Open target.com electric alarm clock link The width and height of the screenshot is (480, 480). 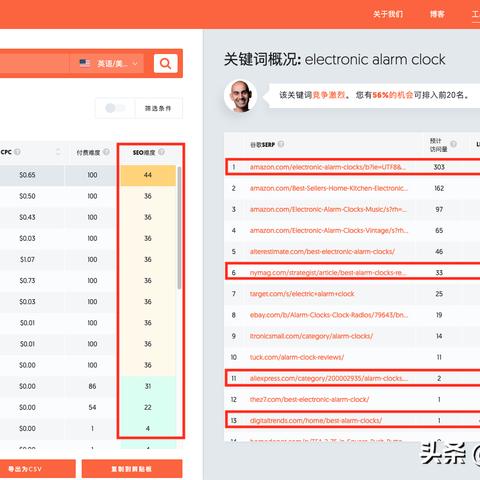tap(302, 294)
